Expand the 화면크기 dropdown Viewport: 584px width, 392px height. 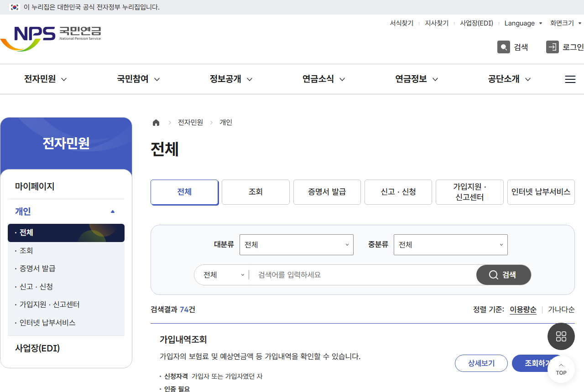[x=566, y=23]
